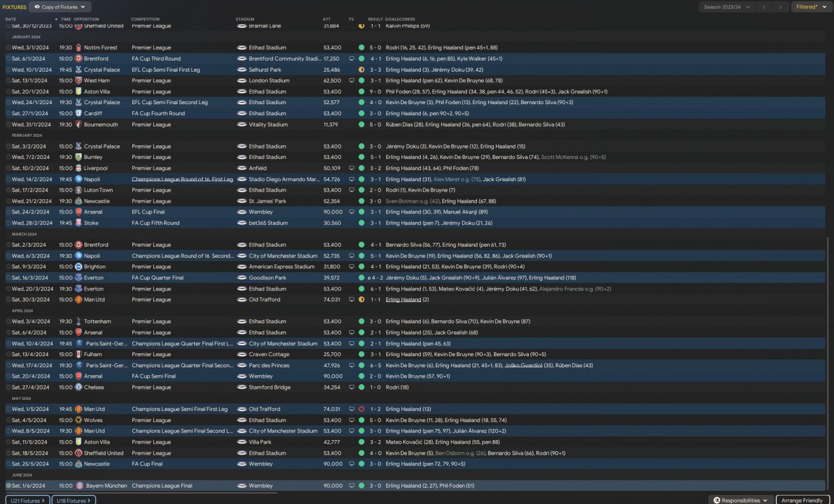Image resolution: width=834 pixels, height=504 pixels.
Task: Click the Tottenham club crest
Action: click(x=79, y=321)
